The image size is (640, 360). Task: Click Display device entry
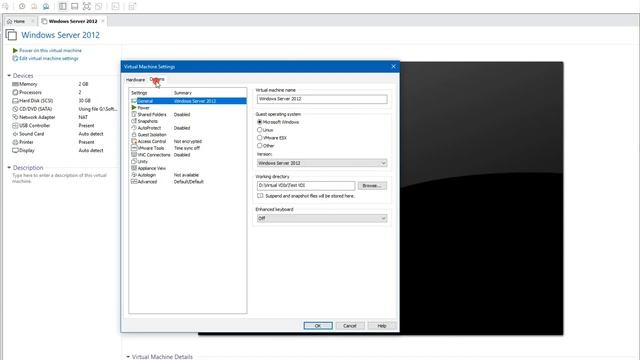[x=26, y=151]
